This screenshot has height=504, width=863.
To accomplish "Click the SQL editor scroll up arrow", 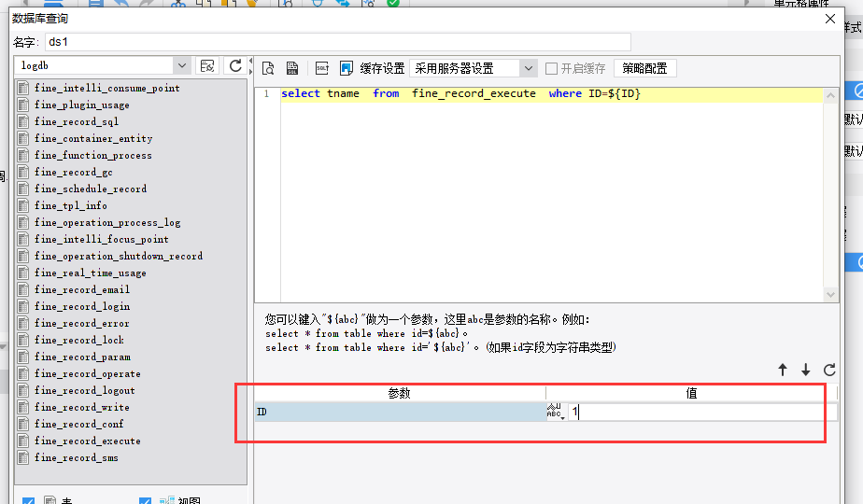I will (830, 95).
